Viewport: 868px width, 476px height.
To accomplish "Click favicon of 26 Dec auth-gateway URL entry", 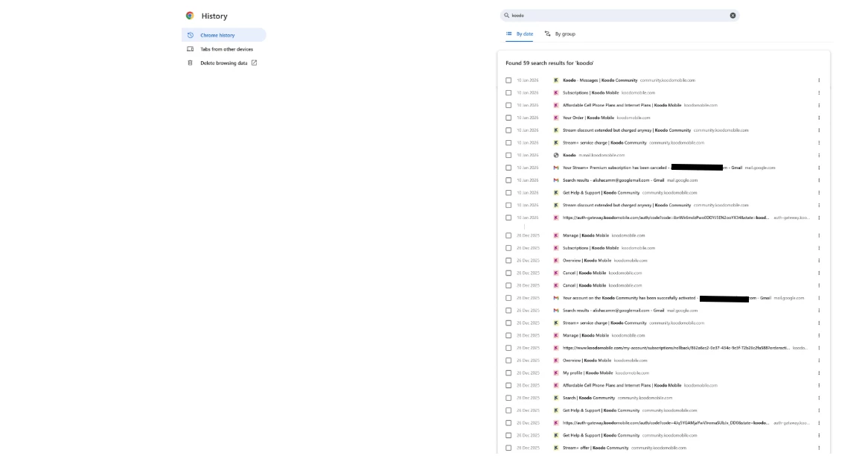I will (x=556, y=423).
